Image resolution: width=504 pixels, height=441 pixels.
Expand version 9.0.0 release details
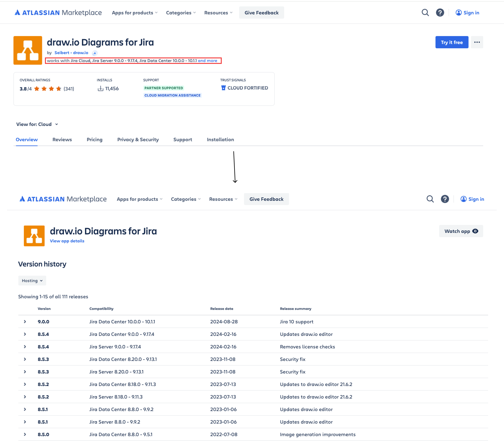coord(25,321)
